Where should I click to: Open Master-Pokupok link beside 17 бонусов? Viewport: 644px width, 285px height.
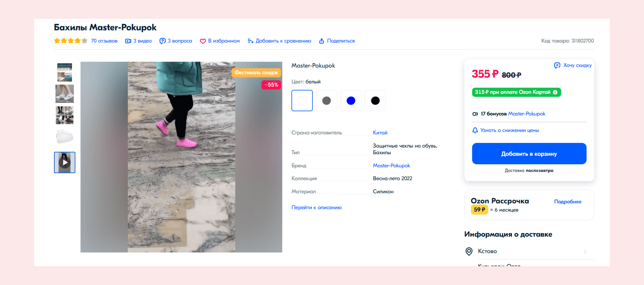pos(527,114)
